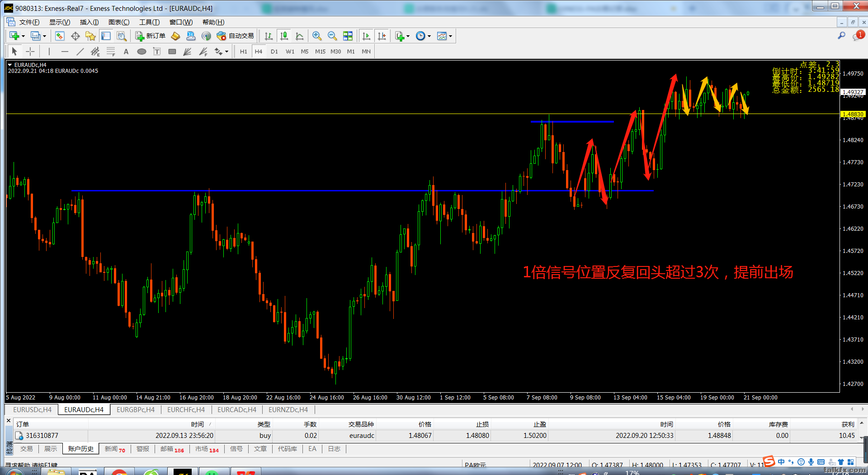The image size is (868, 475).
Task: Switch to the EURGBPc,H4 chart tab
Action: (136, 409)
